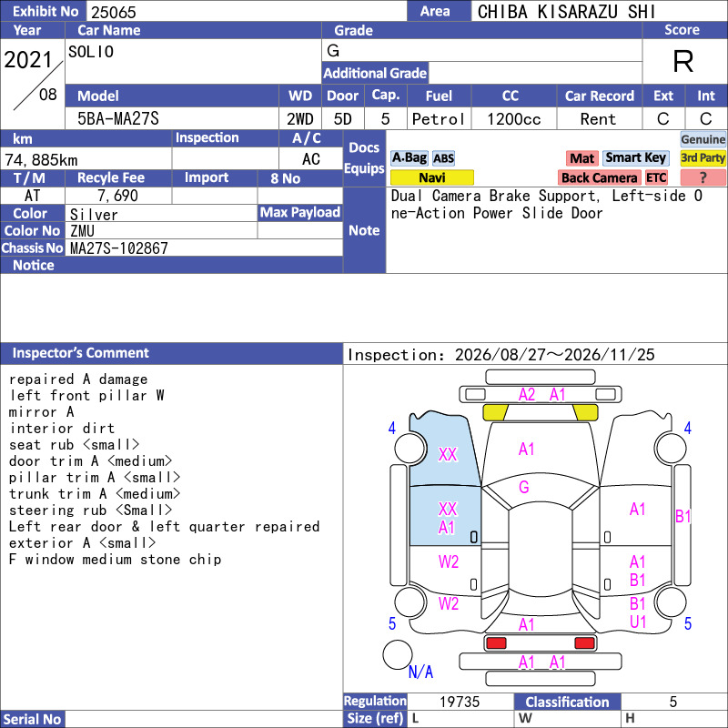This screenshot has width=728, height=728.
Task: Select the yellow Navi badge
Action: point(431,177)
